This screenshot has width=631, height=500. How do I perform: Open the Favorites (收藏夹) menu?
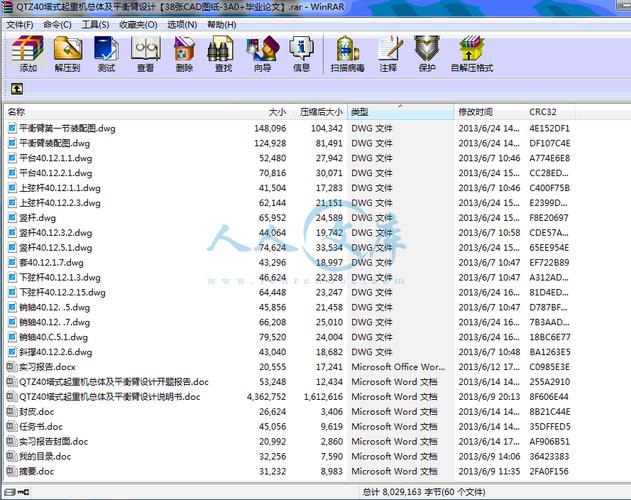pos(138,25)
